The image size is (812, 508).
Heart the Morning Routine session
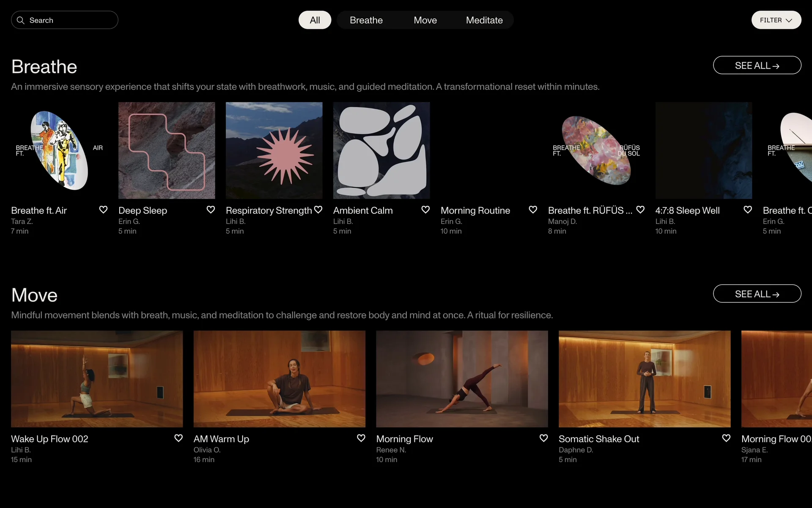pos(533,210)
